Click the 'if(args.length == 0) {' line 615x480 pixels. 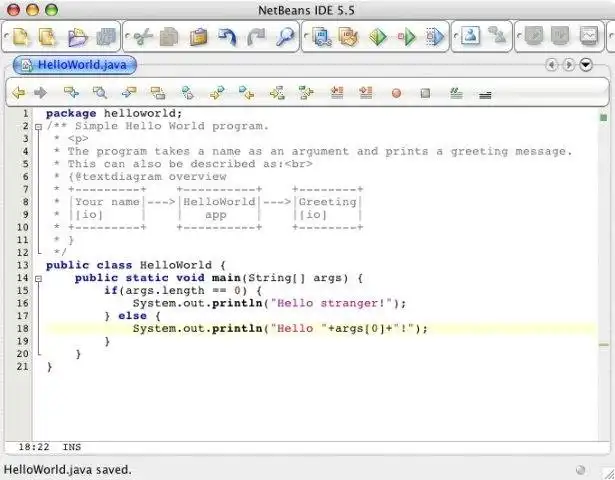point(183,291)
